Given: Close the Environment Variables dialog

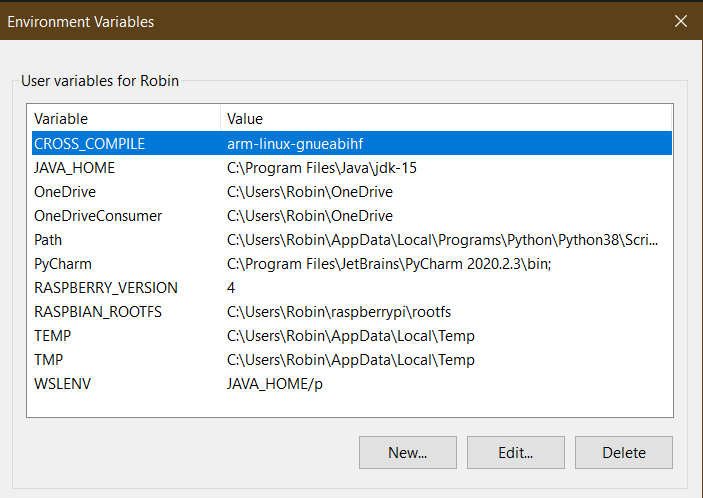Looking at the screenshot, I should [x=681, y=21].
